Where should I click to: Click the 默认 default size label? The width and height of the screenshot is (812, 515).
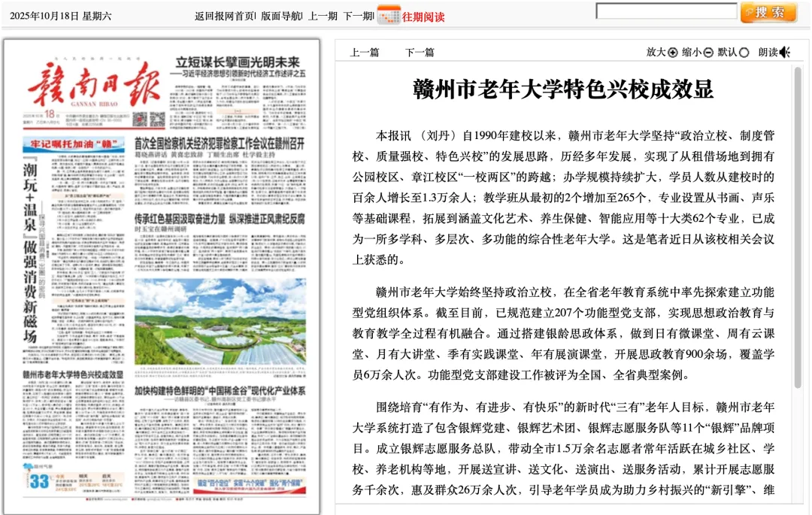(728, 53)
